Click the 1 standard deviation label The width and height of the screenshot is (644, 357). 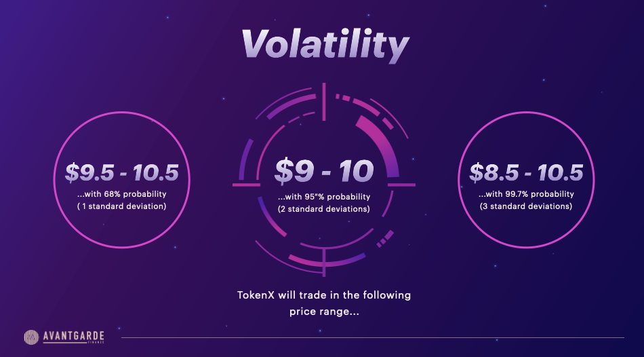click(x=121, y=206)
